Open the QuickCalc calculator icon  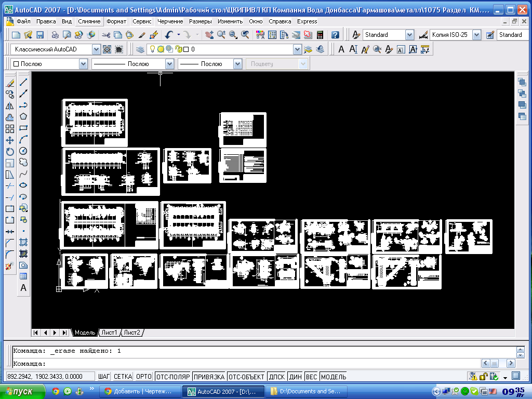pyautogui.click(x=320, y=35)
